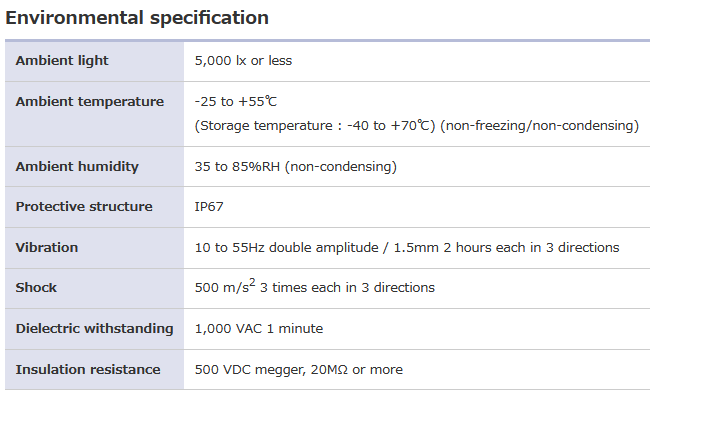Click the 1,000 VAC 1 minute value
Image resolution: width=726 pixels, height=432 pixels.
coord(259,328)
